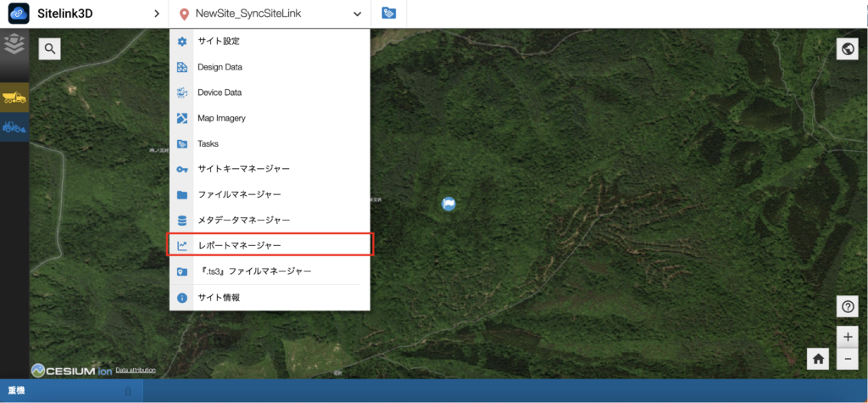The width and height of the screenshot is (868, 403).
Task: Collapse the NewSite_SyncSiteLink site dropdown
Action: pos(357,14)
